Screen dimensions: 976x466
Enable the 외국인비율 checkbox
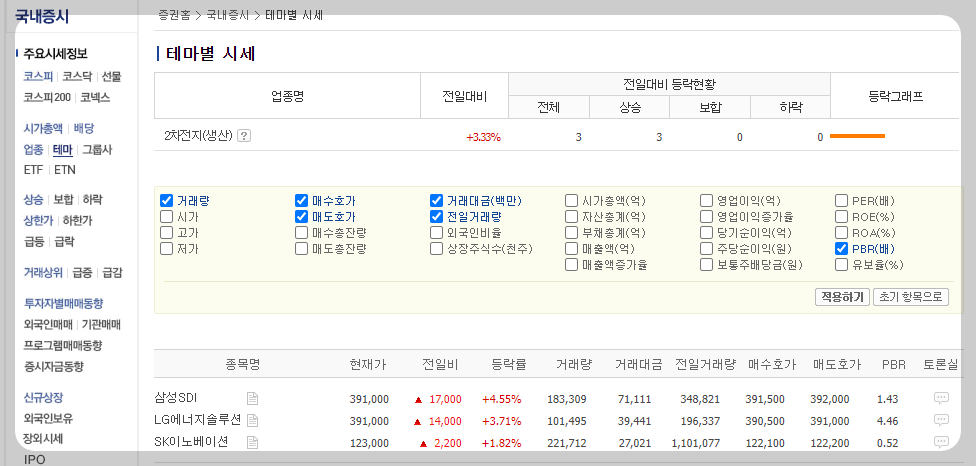coord(436,233)
